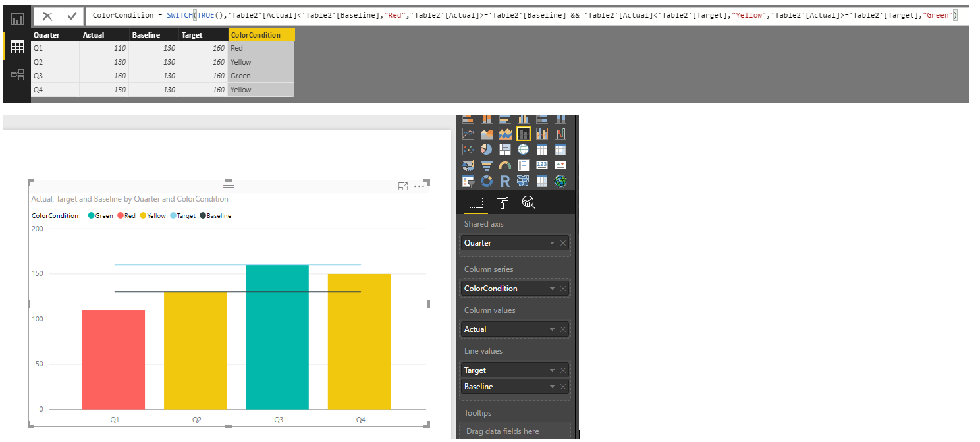
Task: Remove Actual from Column values
Action: click(563, 329)
